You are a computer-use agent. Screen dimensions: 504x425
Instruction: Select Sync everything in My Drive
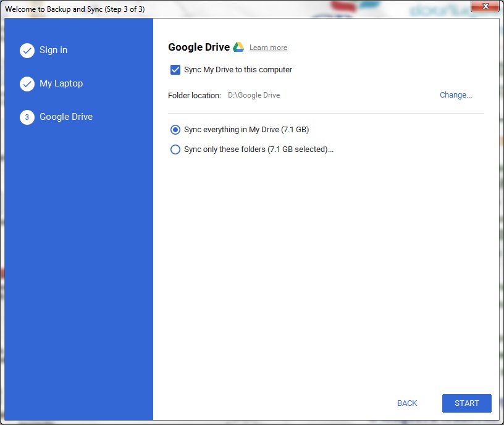[x=175, y=130]
